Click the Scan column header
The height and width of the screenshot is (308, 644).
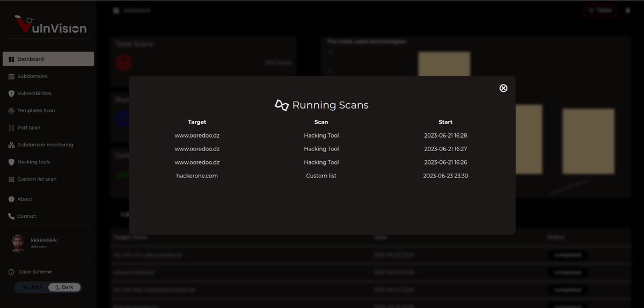321,122
